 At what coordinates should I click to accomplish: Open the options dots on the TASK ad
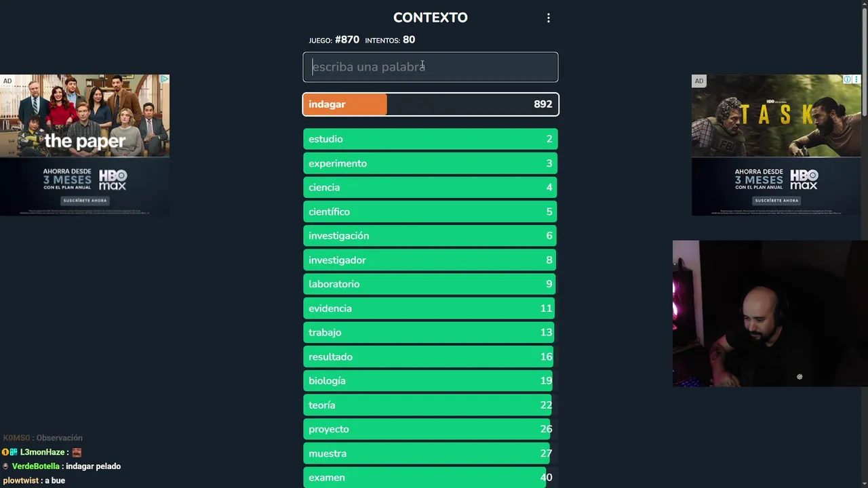856,80
